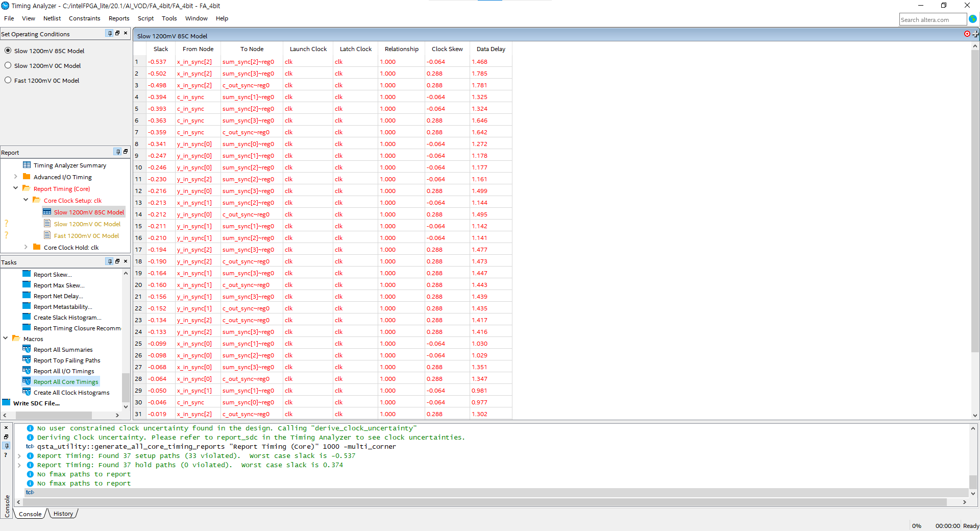Select Slow 1200mV 85C Model radio button
980x531 pixels.
pos(8,51)
